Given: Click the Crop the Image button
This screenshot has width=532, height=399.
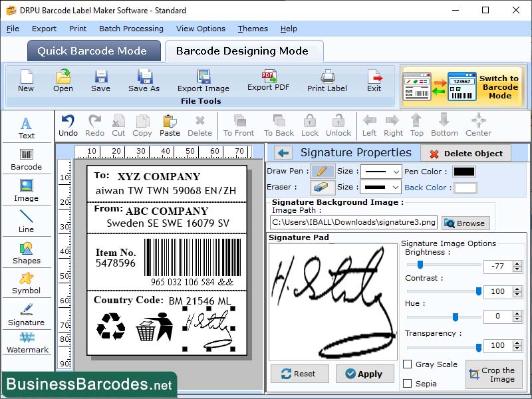Looking at the screenshot, I should tap(494, 374).
